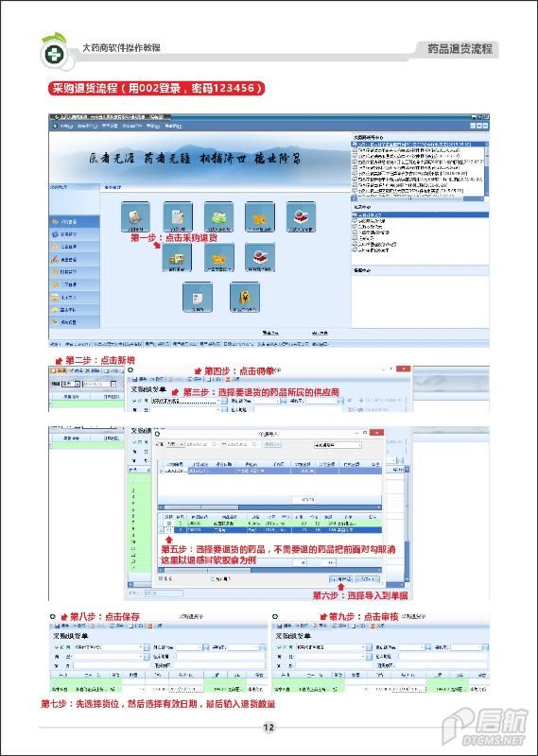
Task: Open the red stamp tile in the middle row
Action: (260, 257)
